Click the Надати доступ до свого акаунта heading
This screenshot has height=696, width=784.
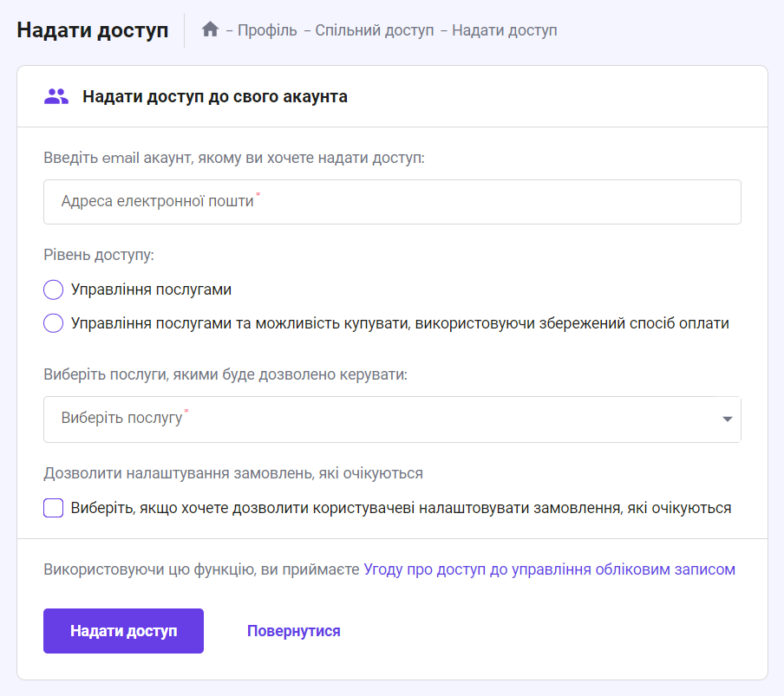pyautogui.click(x=215, y=96)
